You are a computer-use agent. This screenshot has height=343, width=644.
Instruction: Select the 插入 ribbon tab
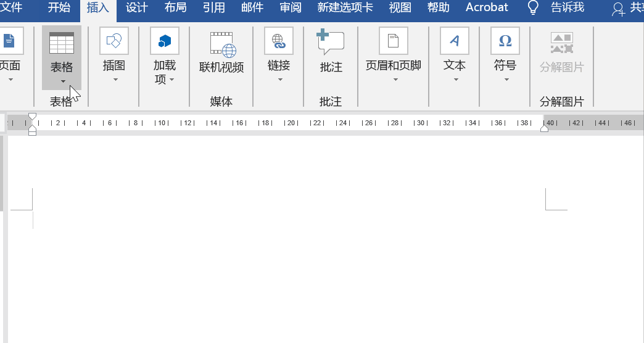point(97,7)
